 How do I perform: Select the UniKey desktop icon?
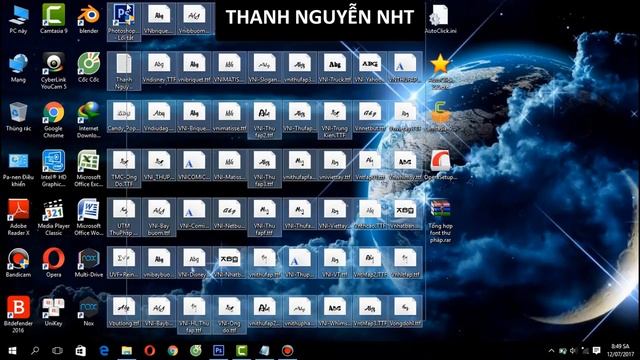[53, 311]
